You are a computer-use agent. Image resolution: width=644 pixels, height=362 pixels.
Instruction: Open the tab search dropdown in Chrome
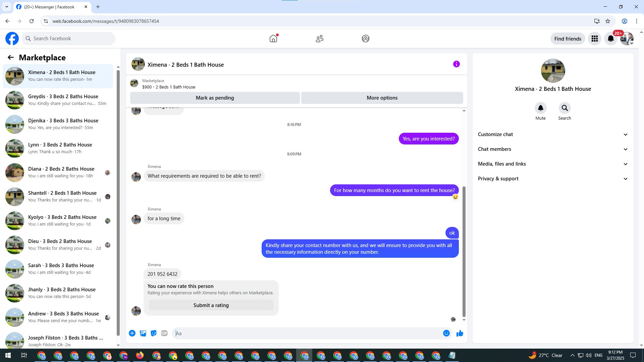point(7,7)
